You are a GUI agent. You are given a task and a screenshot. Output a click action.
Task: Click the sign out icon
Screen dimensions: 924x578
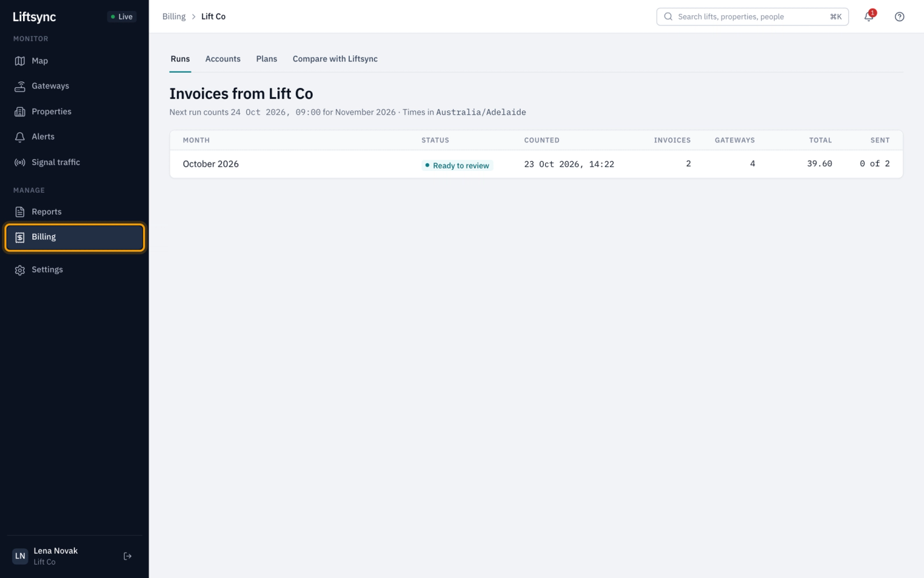(127, 556)
